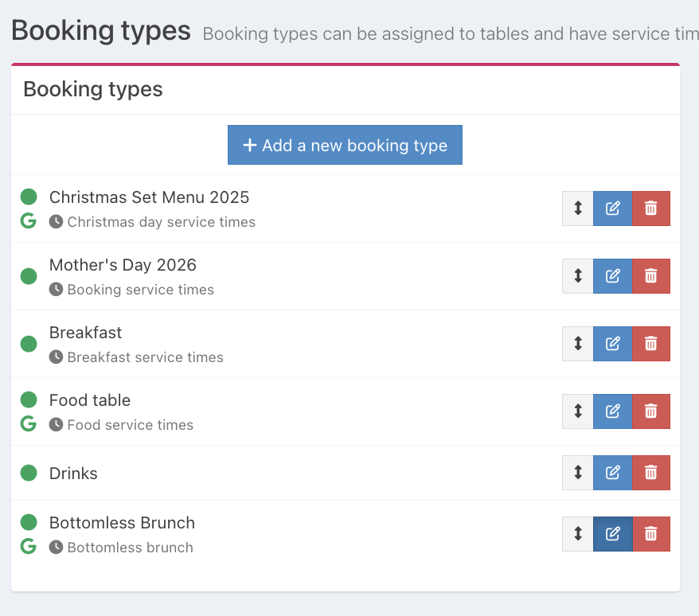The height and width of the screenshot is (616, 699).
Task: Edit the Mother's Day 2026 booking type
Action: coord(612,276)
